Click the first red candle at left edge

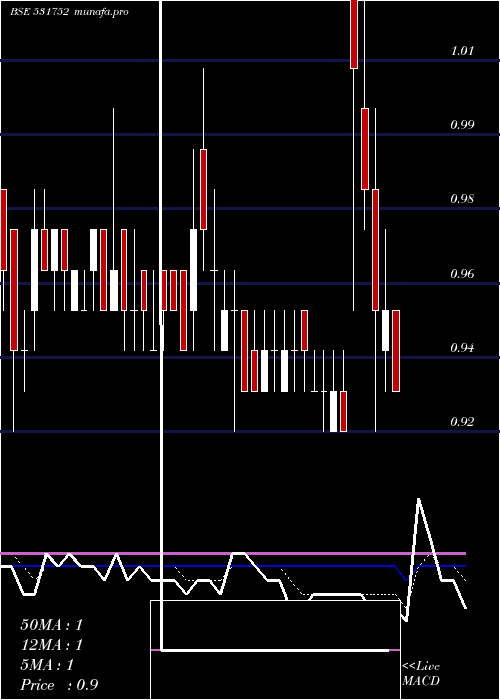pos(3,229)
